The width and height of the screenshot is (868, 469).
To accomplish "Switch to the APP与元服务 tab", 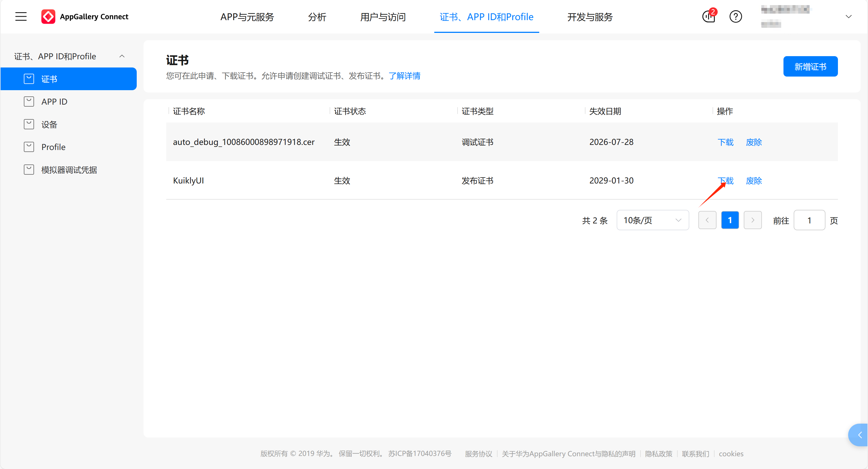I will tap(247, 17).
